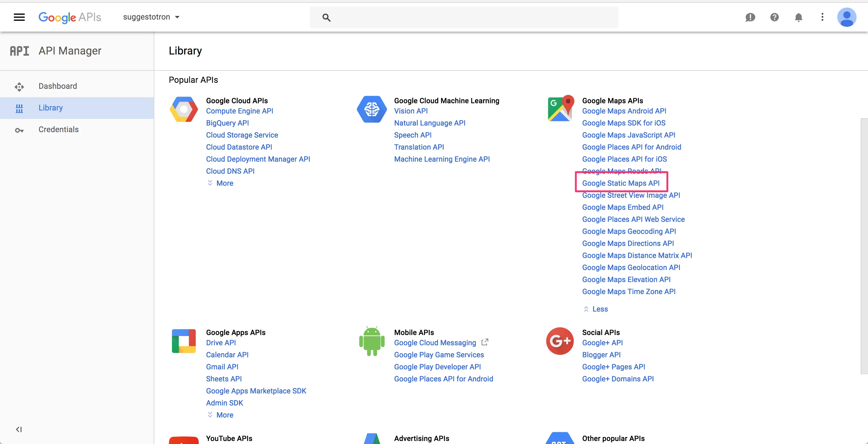Open the feedback alert icon
Image resolution: width=868 pixels, height=444 pixels.
coord(750,17)
